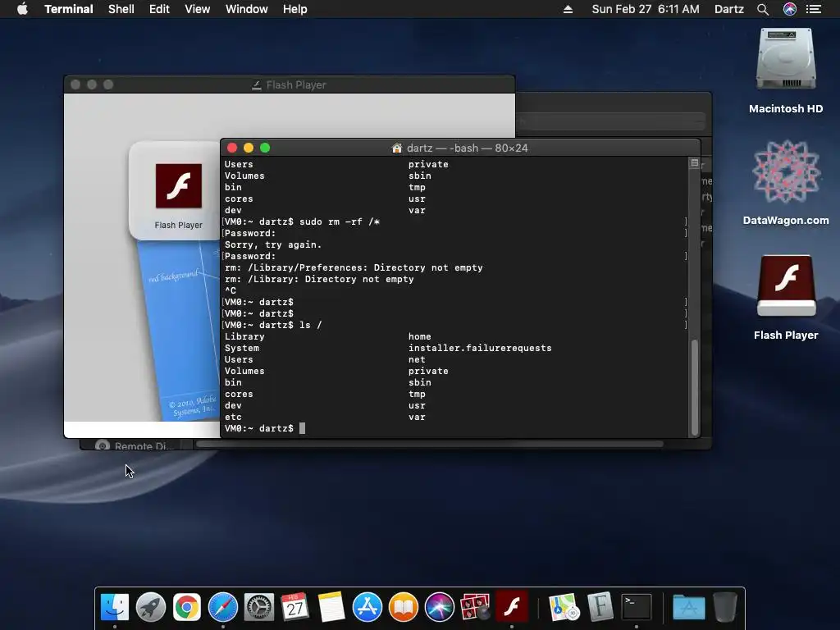Click Terminal split pane icon above scrollbar

click(x=694, y=163)
